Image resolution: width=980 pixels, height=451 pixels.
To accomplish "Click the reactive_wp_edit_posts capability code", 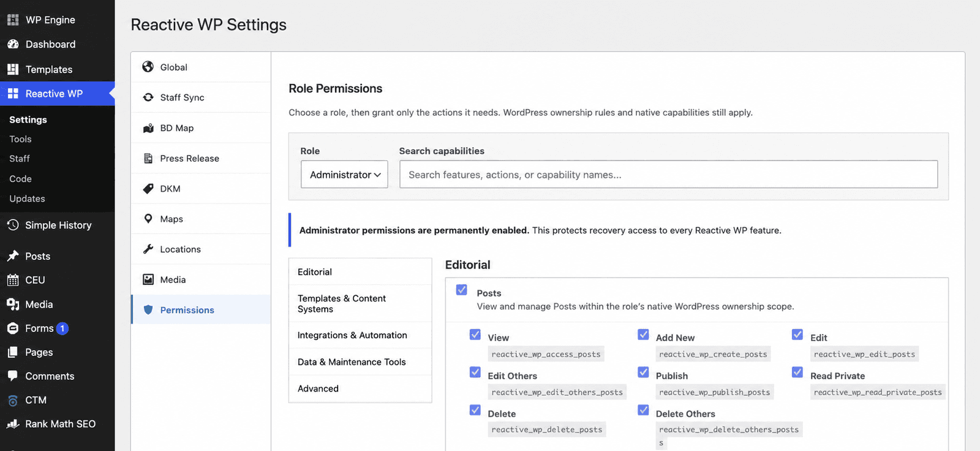I will pos(864,354).
